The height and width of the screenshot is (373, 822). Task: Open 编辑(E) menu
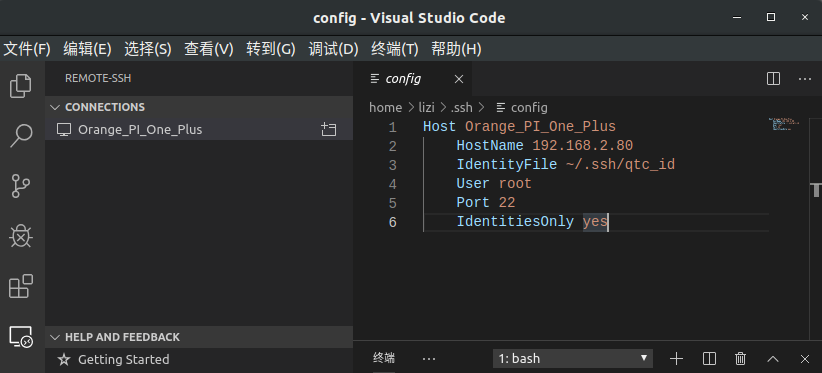click(88, 49)
